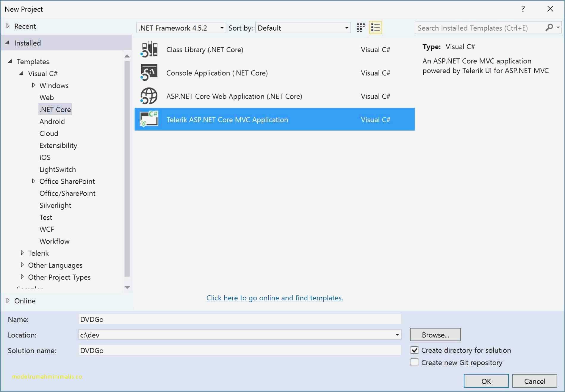
Task: Expand the Windows tree node
Action: point(34,85)
